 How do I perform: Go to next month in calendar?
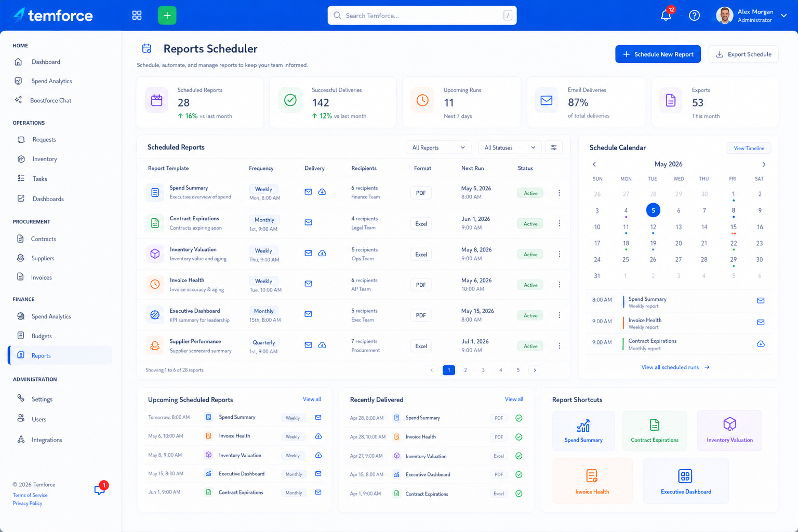764,164
